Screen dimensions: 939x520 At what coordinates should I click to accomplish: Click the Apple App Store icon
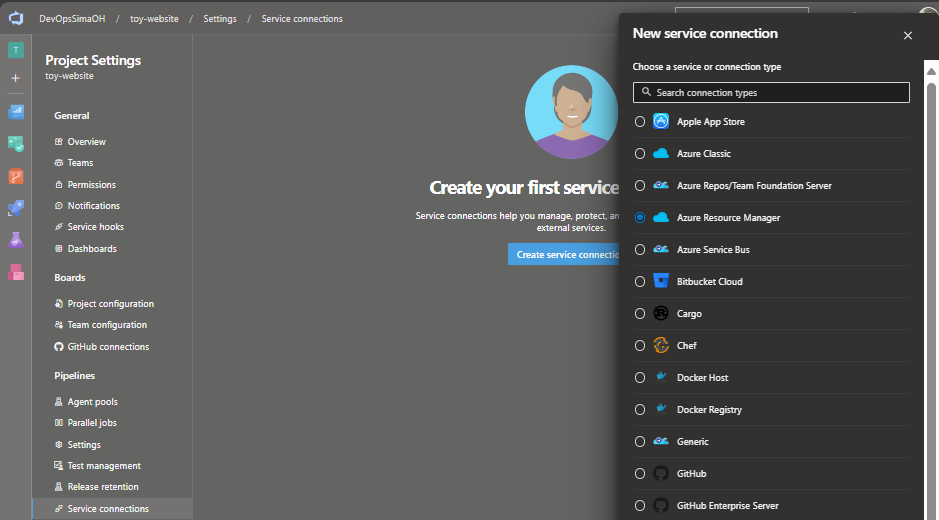[661, 122]
